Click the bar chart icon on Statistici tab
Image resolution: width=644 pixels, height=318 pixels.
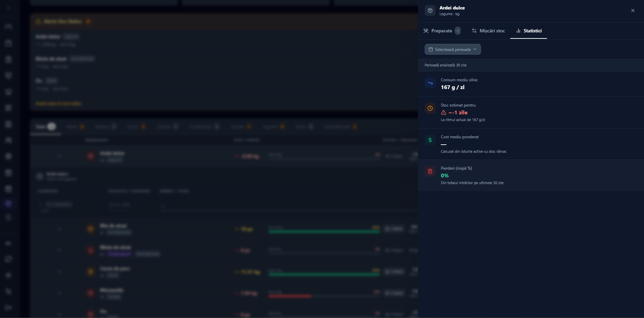(x=518, y=31)
